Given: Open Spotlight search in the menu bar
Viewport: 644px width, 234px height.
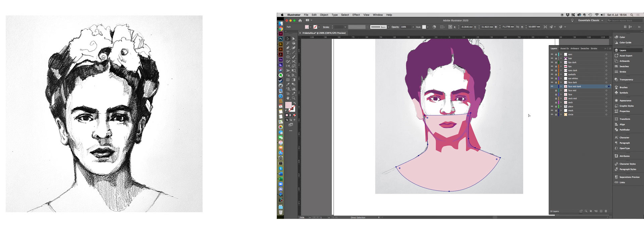Looking at the screenshot, I should 632,15.
